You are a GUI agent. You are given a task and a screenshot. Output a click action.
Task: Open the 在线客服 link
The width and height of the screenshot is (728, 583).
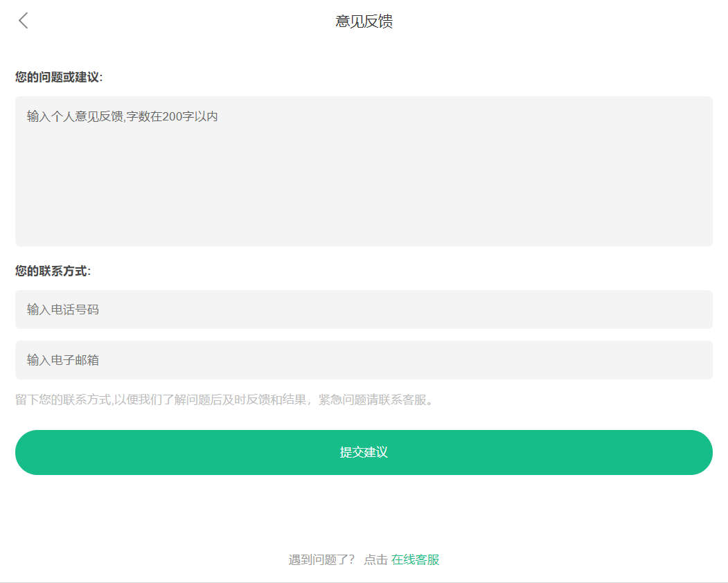[x=415, y=560]
